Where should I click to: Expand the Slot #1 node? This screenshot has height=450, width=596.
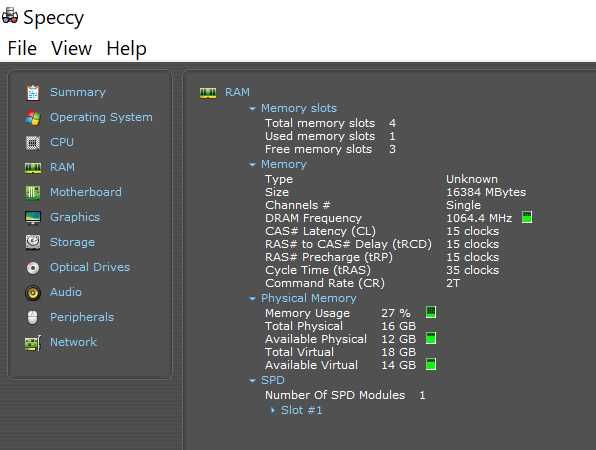click(x=273, y=410)
